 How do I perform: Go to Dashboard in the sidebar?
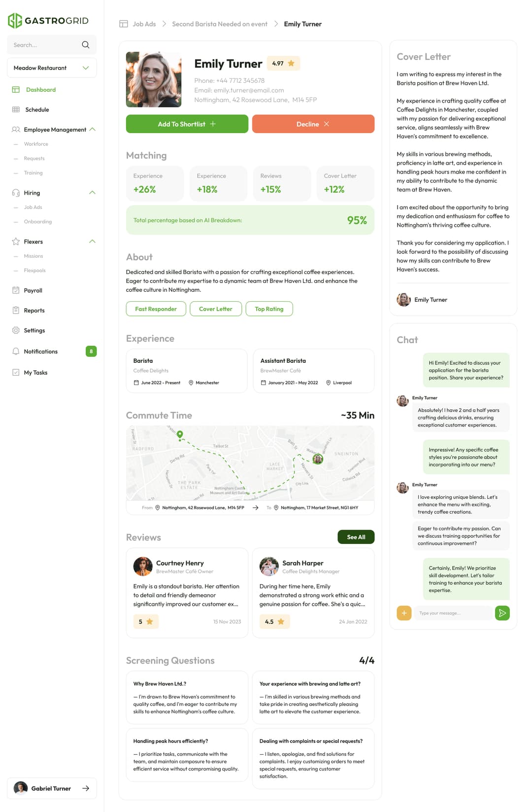point(40,90)
